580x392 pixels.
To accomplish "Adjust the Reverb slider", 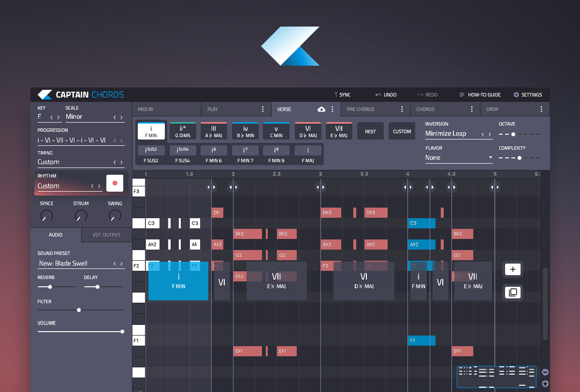I will click(57, 287).
